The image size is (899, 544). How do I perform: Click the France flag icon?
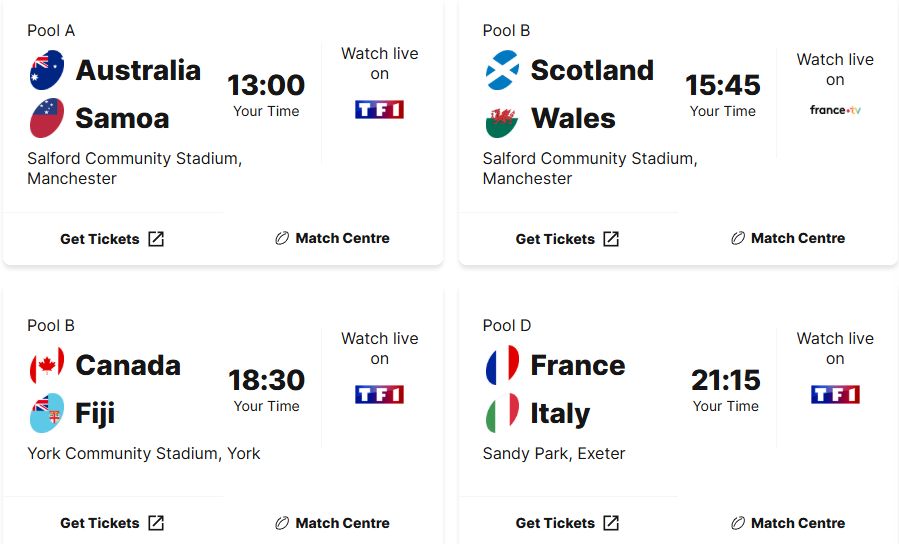502,365
